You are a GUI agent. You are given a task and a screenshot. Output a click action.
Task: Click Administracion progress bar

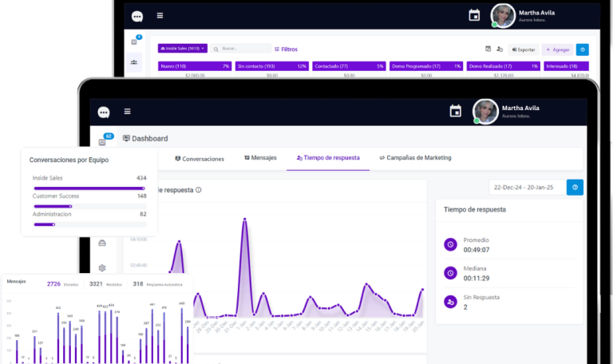90,224
